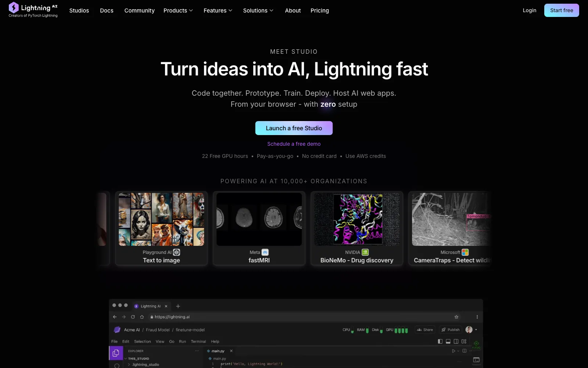The width and height of the screenshot is (588, 368).
Task: Click the RAM usage meter
Action: tap(363, 330)
